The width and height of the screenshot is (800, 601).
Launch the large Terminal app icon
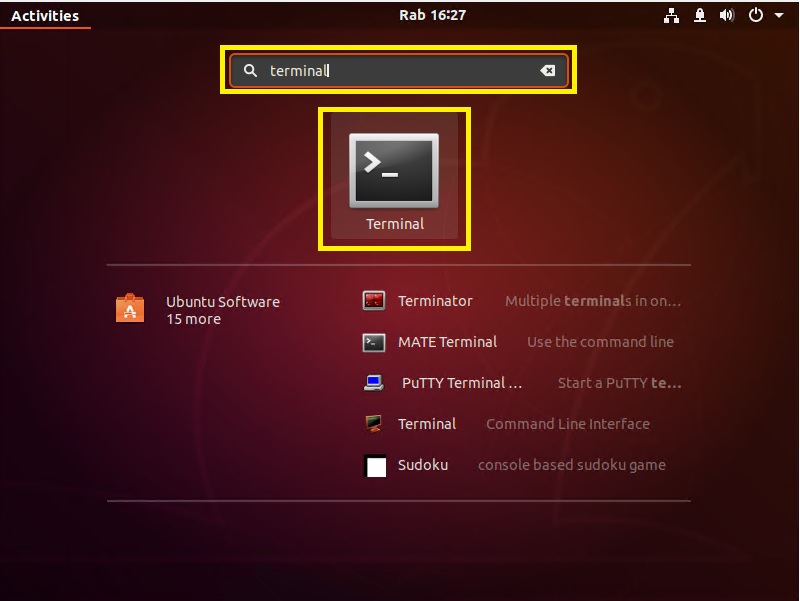tap(393, 171)
